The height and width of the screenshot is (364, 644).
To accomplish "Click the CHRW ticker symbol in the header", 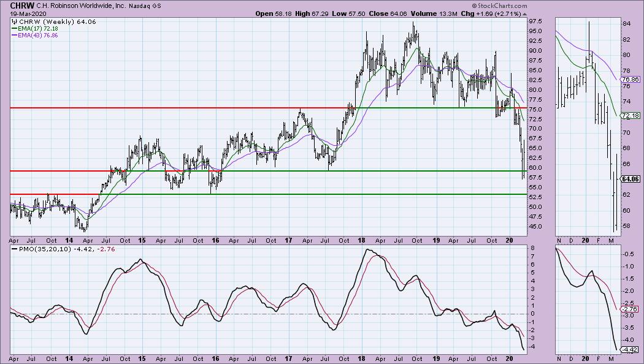I will coord(21,6).
